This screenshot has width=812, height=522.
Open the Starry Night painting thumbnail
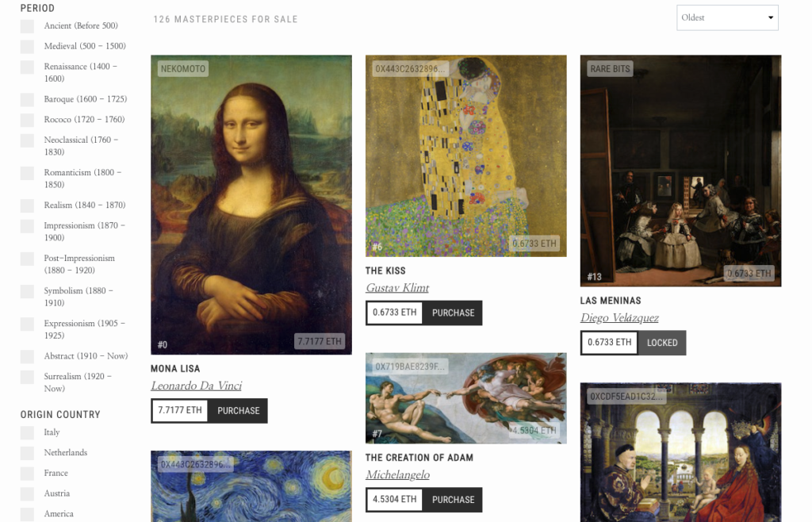pos(251,486)
